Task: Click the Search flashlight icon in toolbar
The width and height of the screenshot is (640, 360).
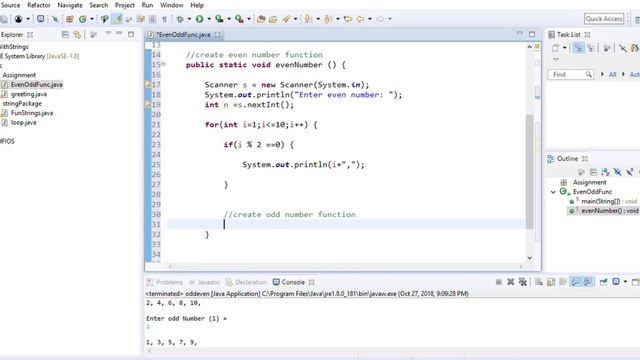Action: [286, 19]
